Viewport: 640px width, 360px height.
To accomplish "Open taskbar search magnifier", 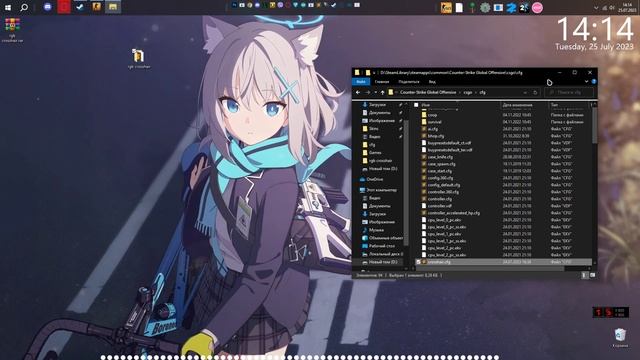I will [x=24, y=7].
